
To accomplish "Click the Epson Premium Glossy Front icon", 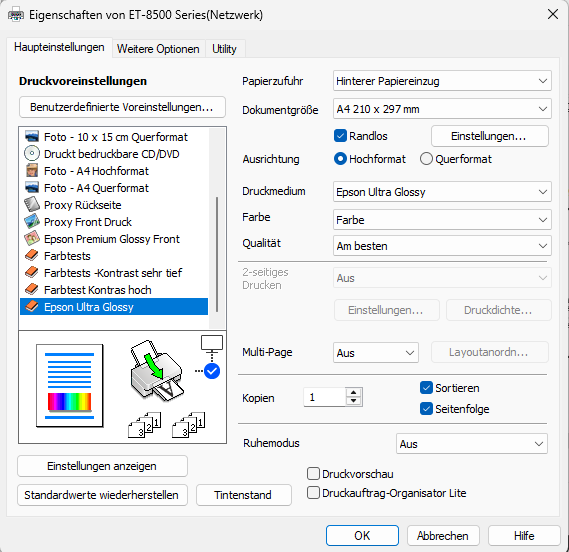I will 32,238.
